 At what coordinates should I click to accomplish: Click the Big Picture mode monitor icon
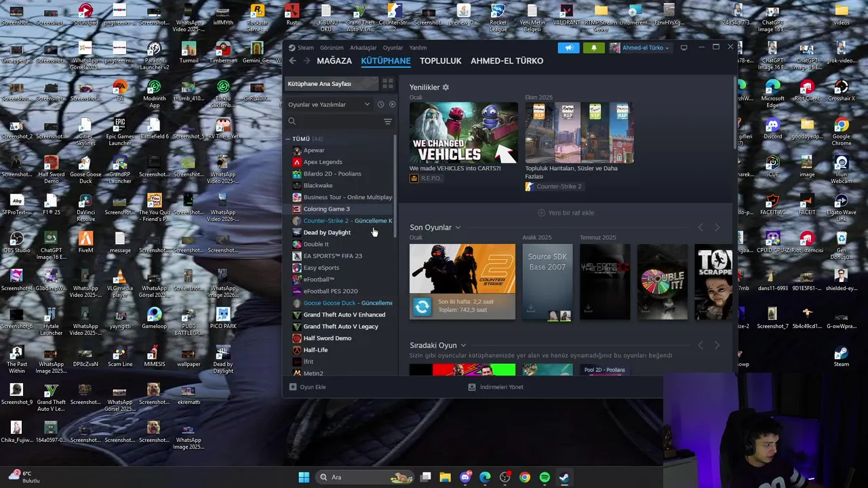tap(684, 47)
